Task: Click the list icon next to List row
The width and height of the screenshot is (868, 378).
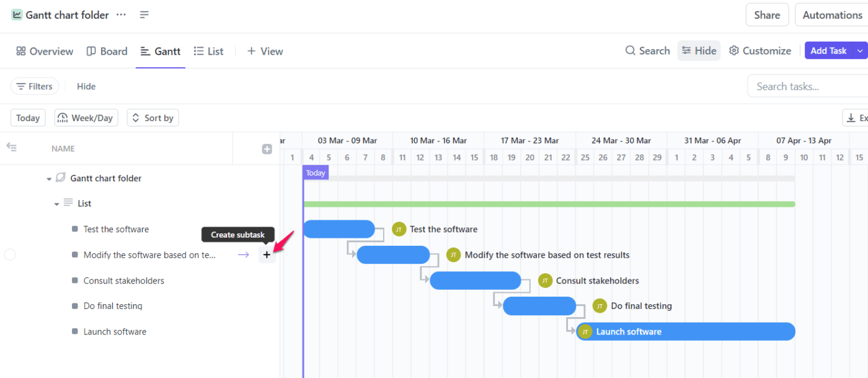Action: [x=68, y=203]
